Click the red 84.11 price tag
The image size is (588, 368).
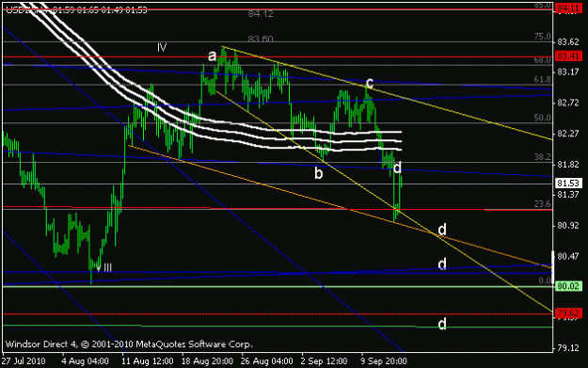pyautogui.click(x=568, y=8)
